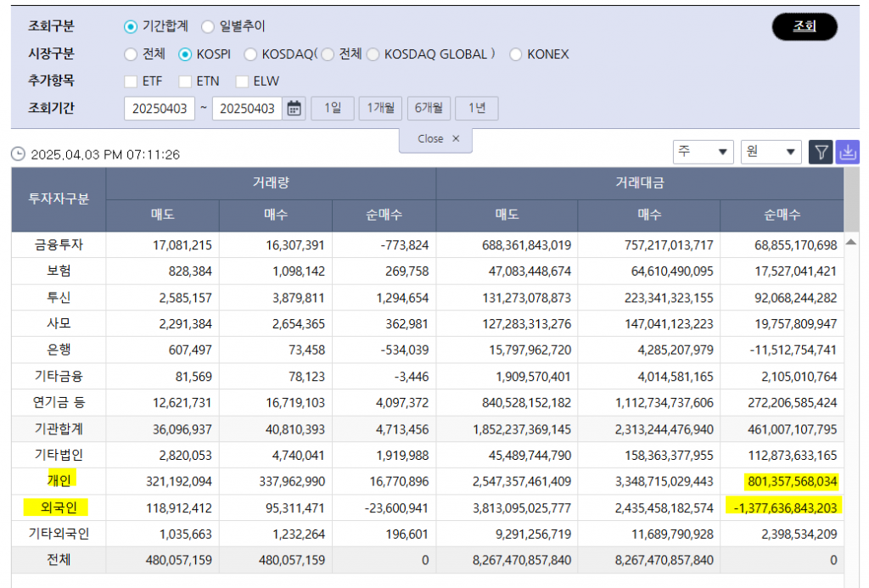Screen dimensions: 869x588
Task: Click the filter funnel icon
Action: pos(821,152)
